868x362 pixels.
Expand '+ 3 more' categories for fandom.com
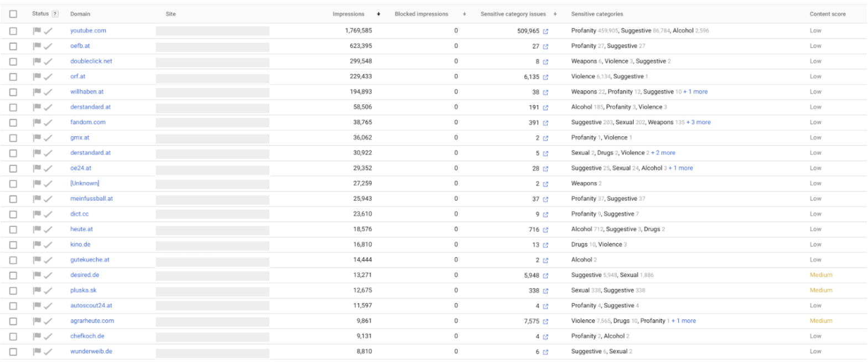(699, 122)
